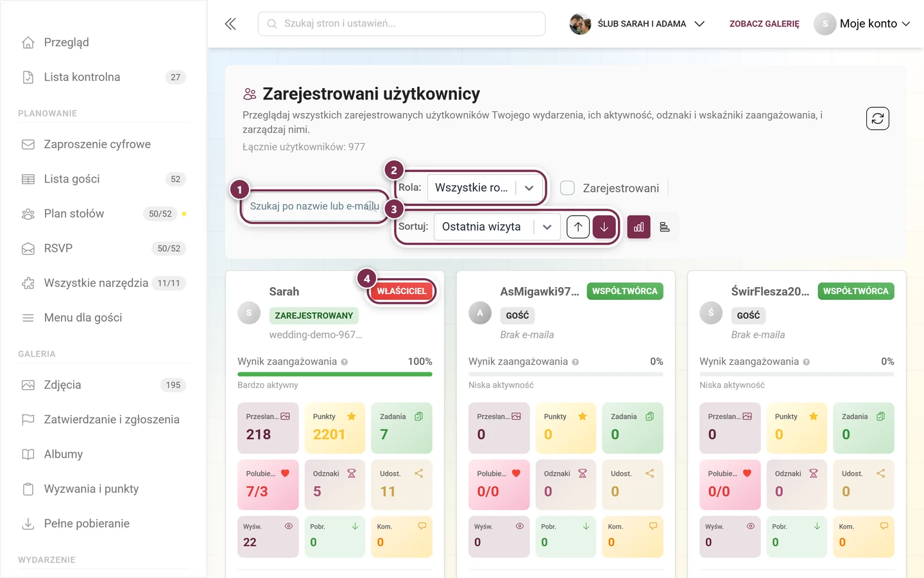Open the Sortuj dropdown showing Ostatnia wizyta
The image size is (924, 578).
tap(497, 227)
